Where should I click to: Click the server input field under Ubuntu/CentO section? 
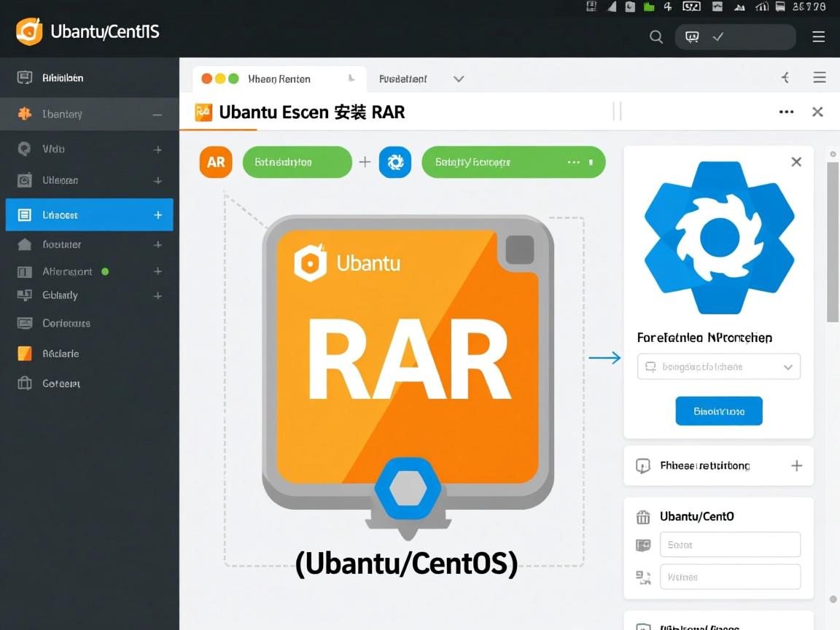(730, 544)
